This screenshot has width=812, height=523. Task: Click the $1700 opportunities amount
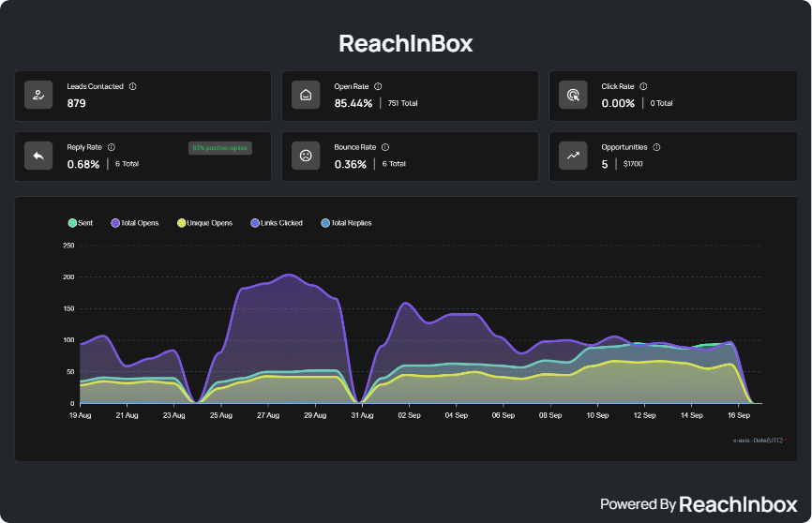click(633, 164)
